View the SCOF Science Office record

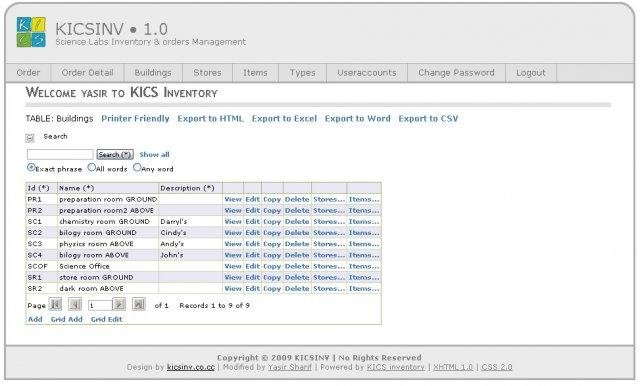pos(233,266)
